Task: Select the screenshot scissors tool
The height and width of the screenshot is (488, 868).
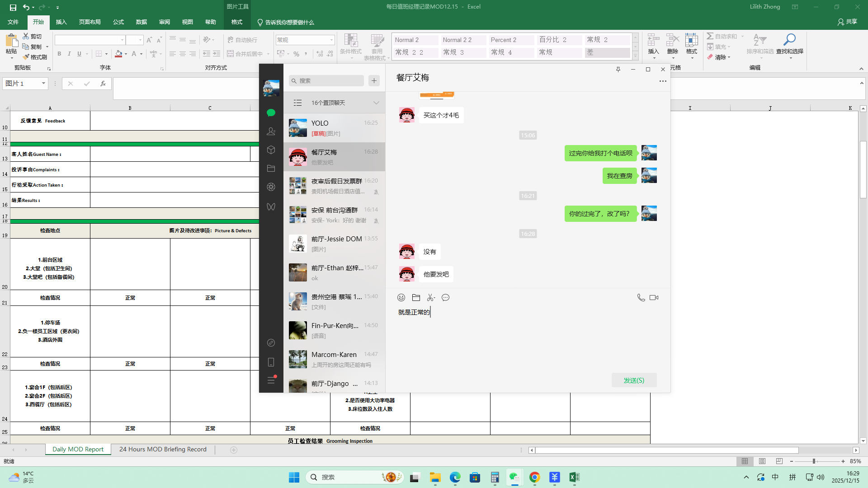Action: point(430,297)
